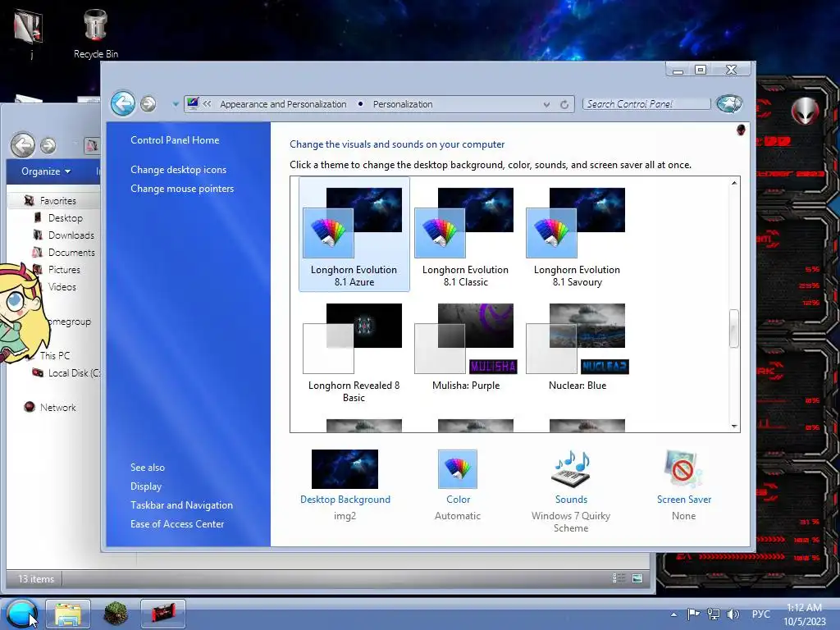The height and width of the screenshot is (630, 840).
Task: Select the Longhorn Evolution 8.1 Savoury theme
Action: pyautogui.click(x=577, y=235)
